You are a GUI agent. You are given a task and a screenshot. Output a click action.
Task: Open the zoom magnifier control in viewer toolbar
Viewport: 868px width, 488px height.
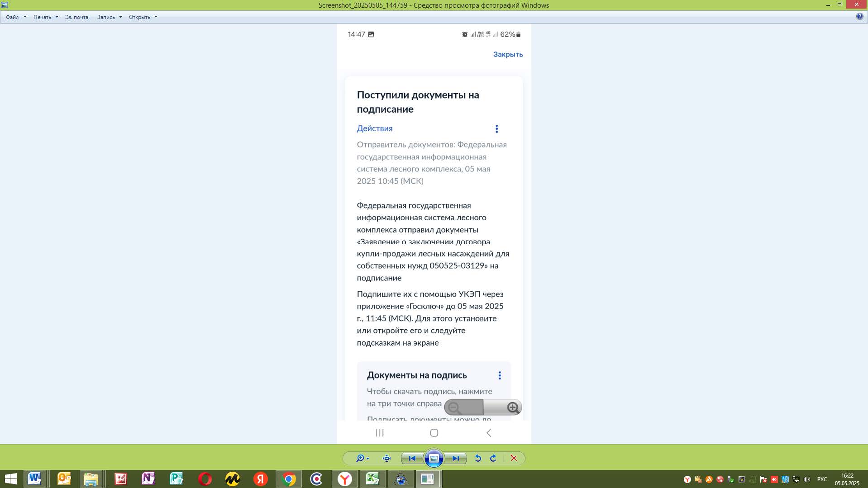pos(362,458)
